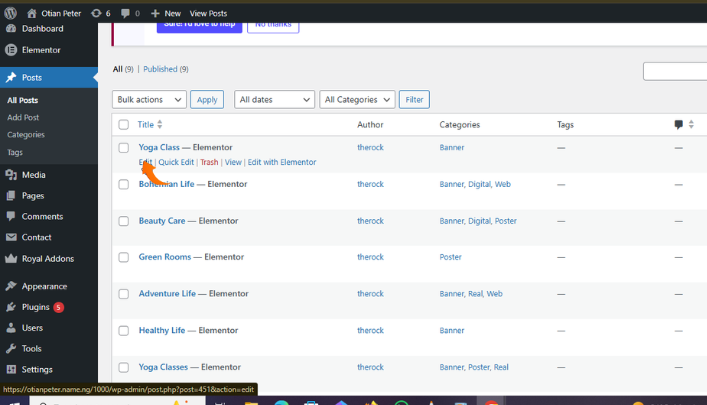Screen dimensions: 707x405
Task: Click the comments column header icon
Action: click(679, 125)
